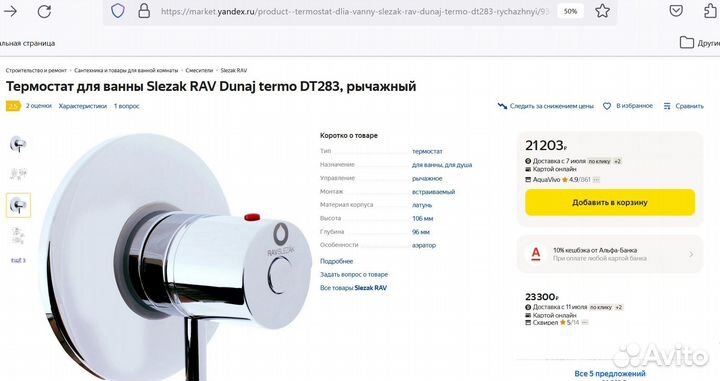Select the second product thumbnail
This screenshot has height=381, width=720.
(x=18, y=174)
